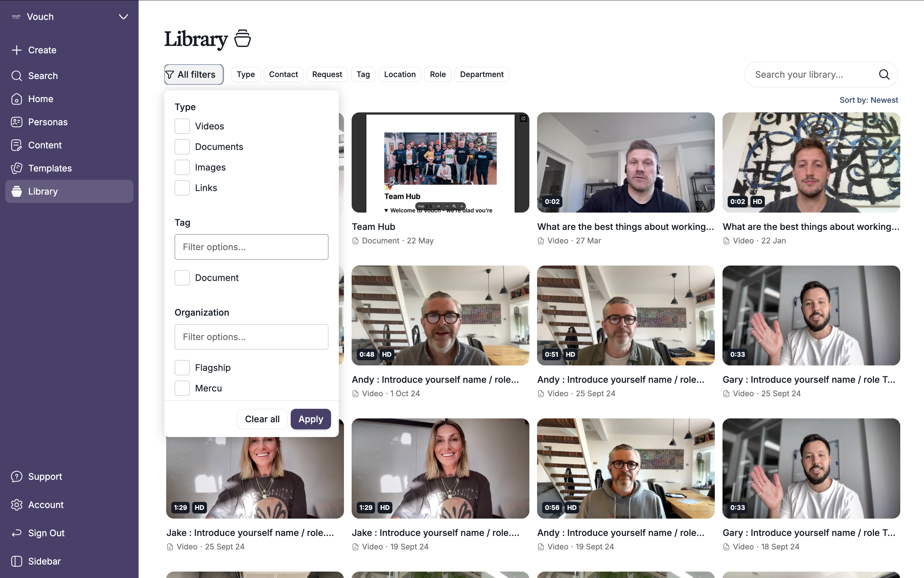Image resolution: width=924 pixels, height=578 pixels.
Task: Click the Vouch logo icon
Action: 16,16
